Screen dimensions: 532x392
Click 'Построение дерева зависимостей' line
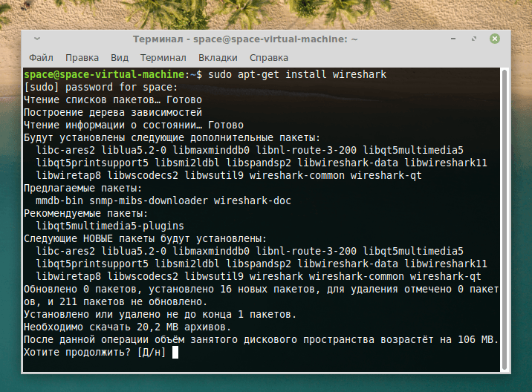click(113, 112)
